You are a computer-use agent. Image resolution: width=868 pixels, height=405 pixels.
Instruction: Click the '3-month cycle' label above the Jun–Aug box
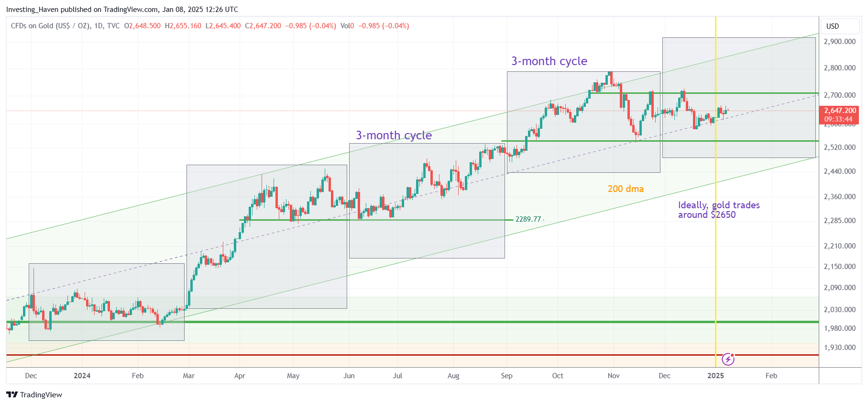click(x=394, y=135)
